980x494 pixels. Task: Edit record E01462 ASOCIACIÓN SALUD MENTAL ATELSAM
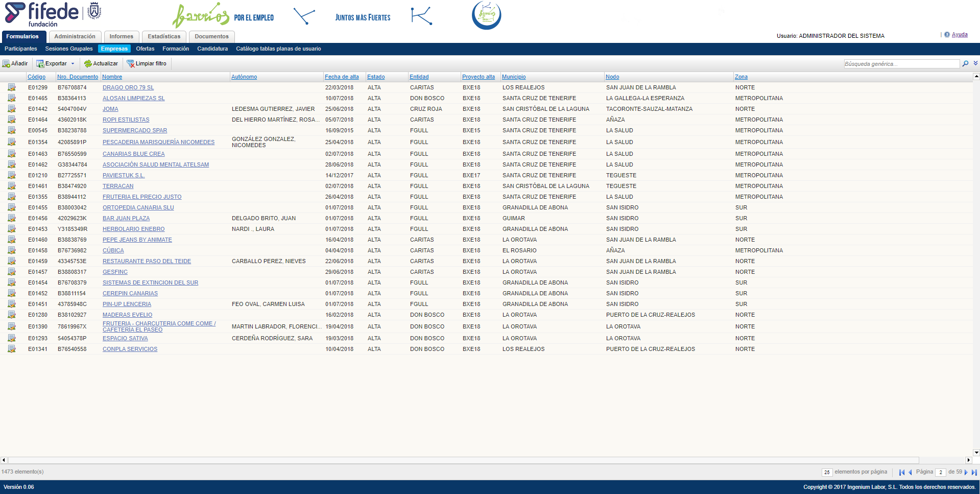coord(12,164)
